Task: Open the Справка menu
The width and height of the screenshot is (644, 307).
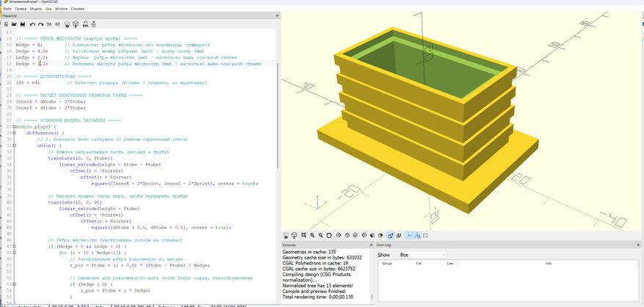Action: click(x=78, y=8)
